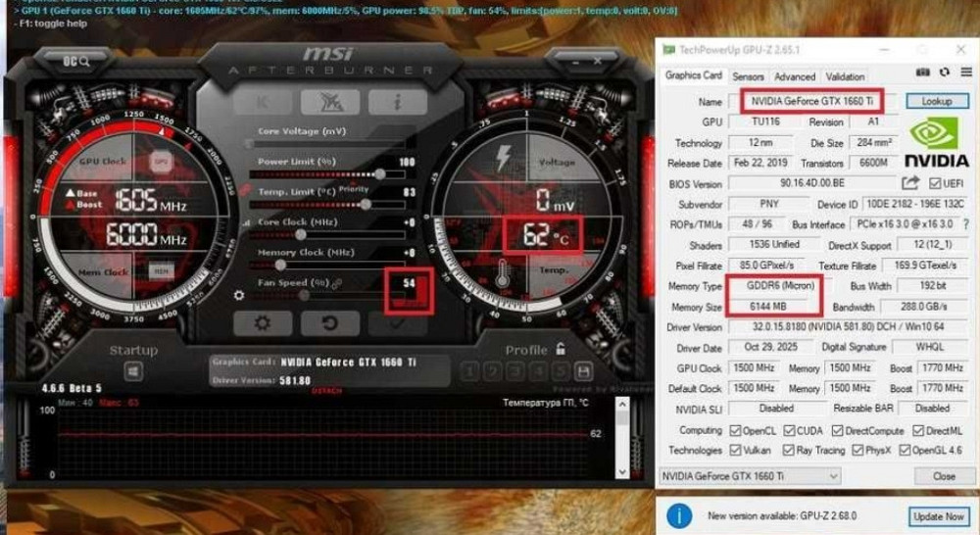Click the BIOS share/export icon in GPU-Z
Viewport: 980px width, 535px height.
(x=910, y=183)
